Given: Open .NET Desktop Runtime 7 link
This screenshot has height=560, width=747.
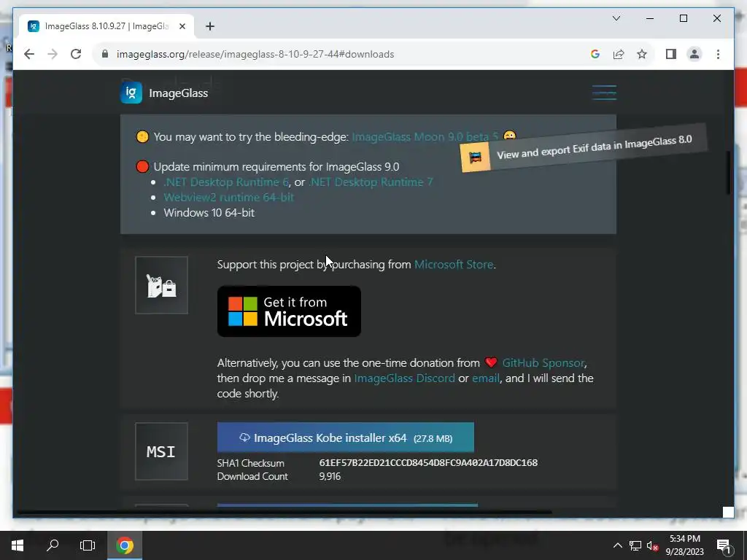Looking at the screenshot, I should coord(371,182).
